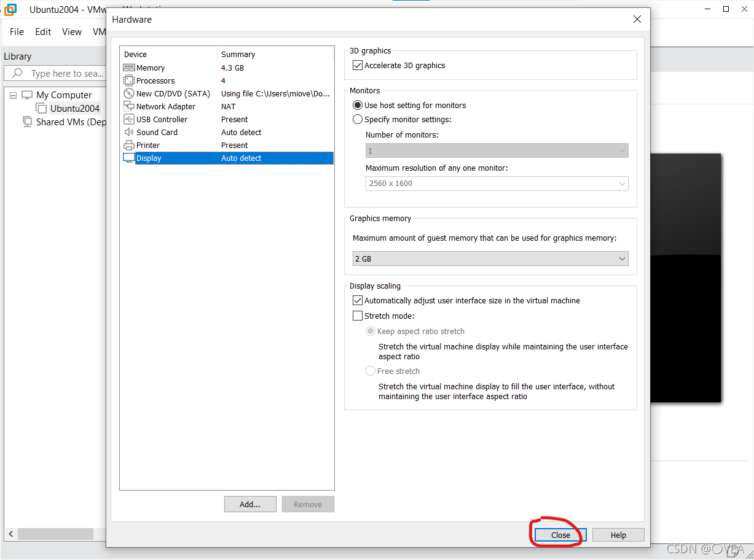Click the Processors device icon
The width and height of the screenshot is (754, 560).
tap(128, 80)
